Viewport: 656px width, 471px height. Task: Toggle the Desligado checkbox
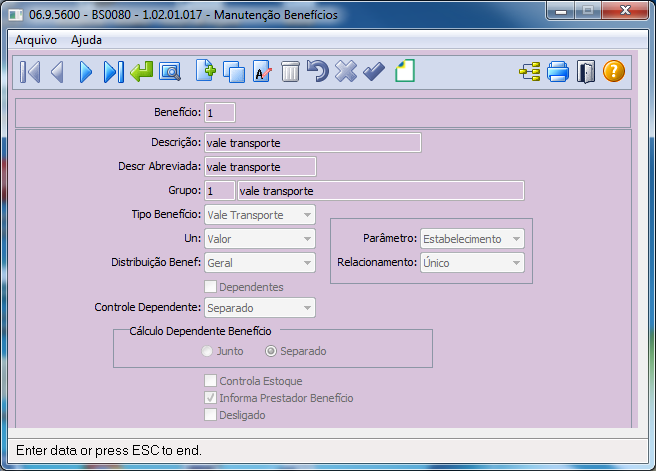pyautogui.click(x=210, y=415)
